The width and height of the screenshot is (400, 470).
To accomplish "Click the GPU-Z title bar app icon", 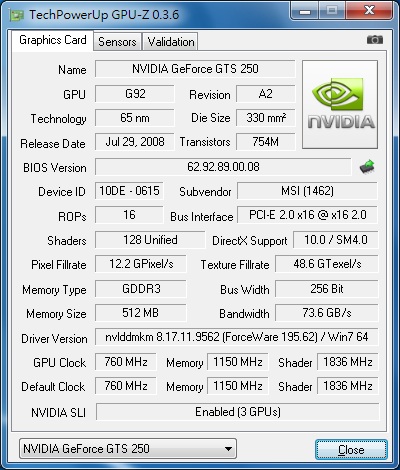I will pos(17,15).
